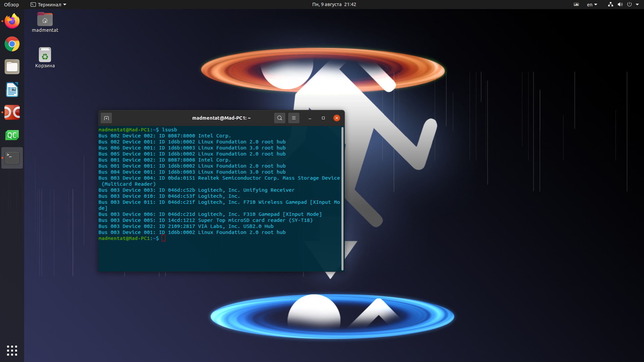
Task: Click the F710 Wireless Gamepad line
Action: coord(219,205)
